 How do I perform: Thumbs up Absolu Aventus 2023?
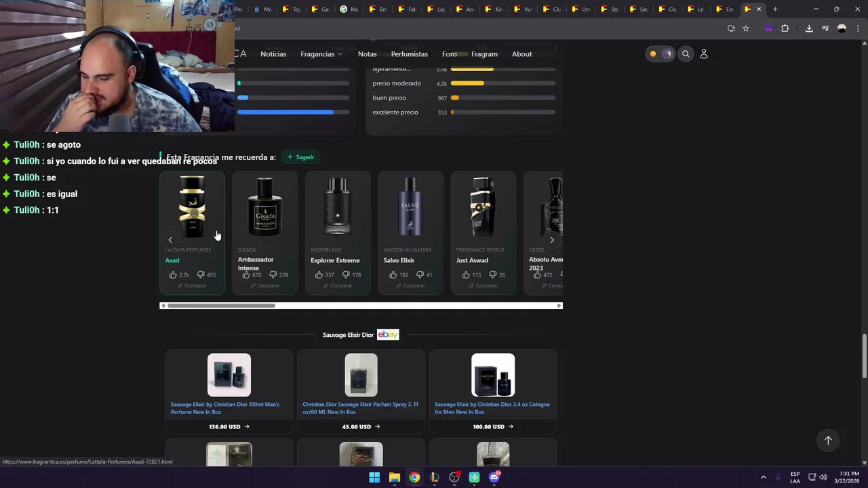pyautogui.click(x=537, y=274)
